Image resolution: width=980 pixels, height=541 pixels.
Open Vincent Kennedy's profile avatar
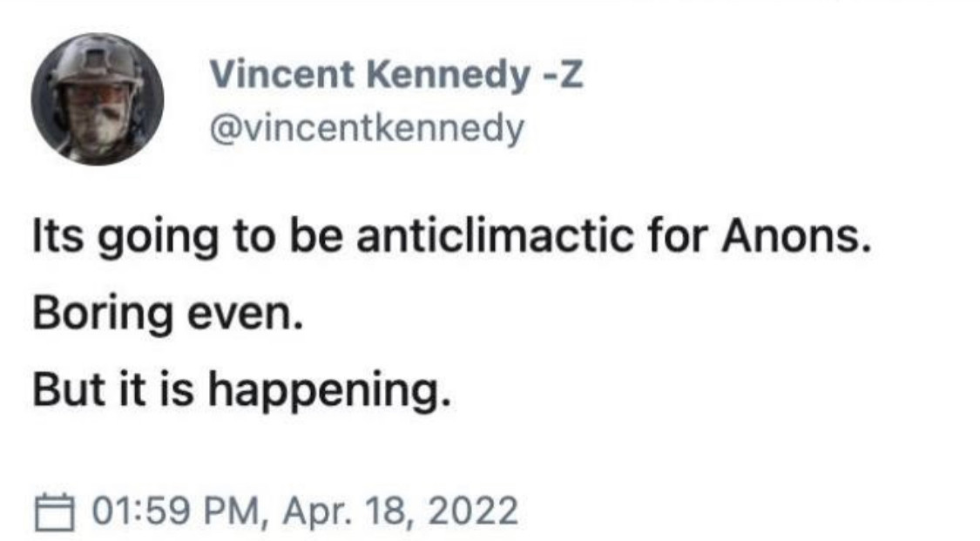(98, 99)
